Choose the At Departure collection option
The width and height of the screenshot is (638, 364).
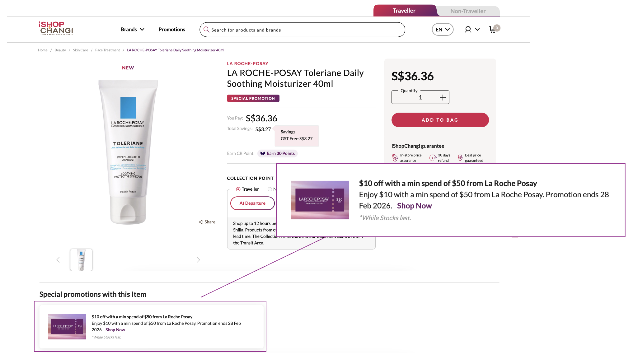pos(252,203)
